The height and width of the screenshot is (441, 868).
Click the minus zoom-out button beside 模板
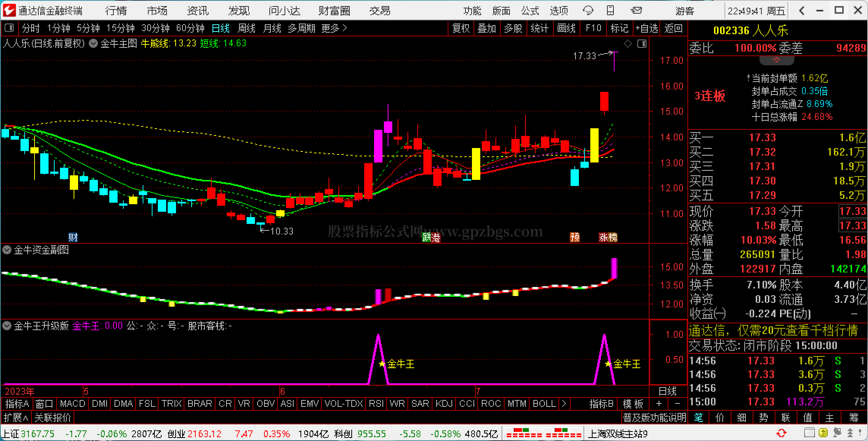[677, 404]
